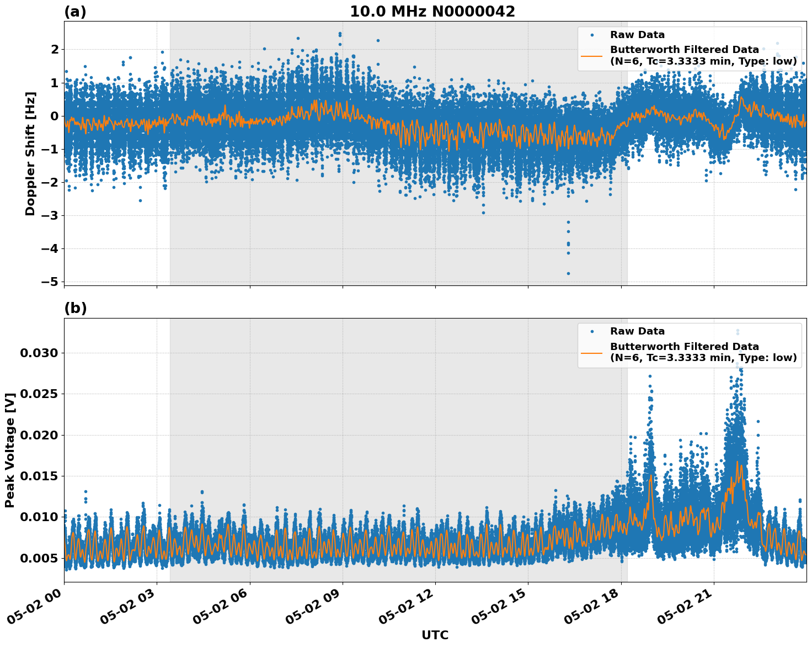This screenshot has width=812, height=647.
Task: Select the panel label (b)
Action: (x=76, y=307)
